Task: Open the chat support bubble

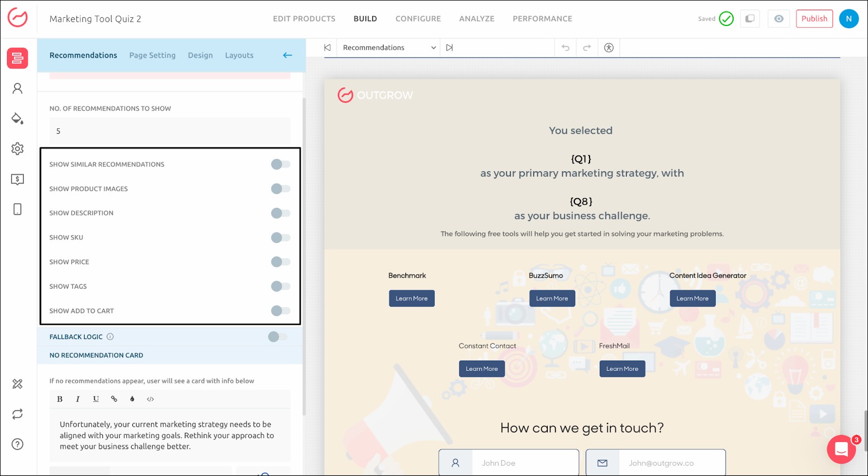Action: (x=841, y=449)
